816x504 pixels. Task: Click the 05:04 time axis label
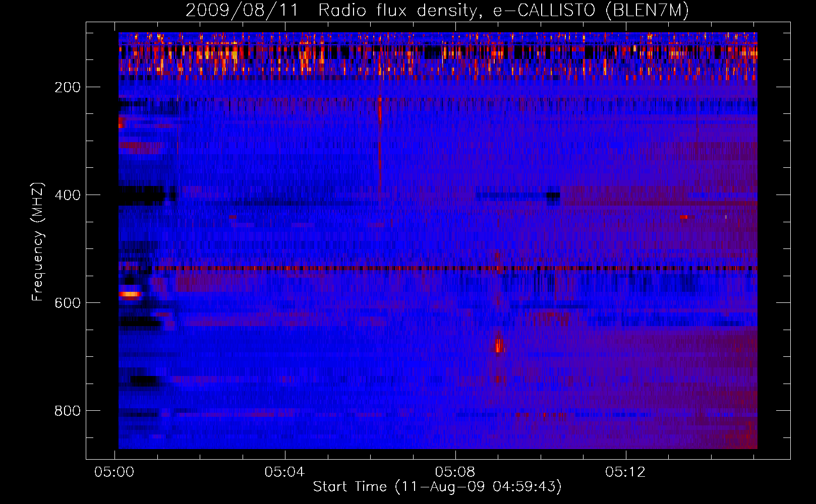[x=285, y=472]
